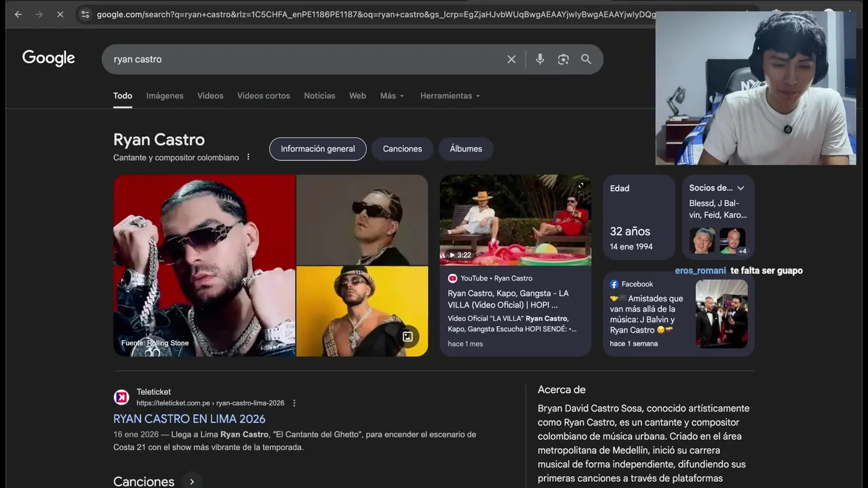The image size is (868, 488).
Task: Click the browser forward arrow
Action: tap(39, 14)
